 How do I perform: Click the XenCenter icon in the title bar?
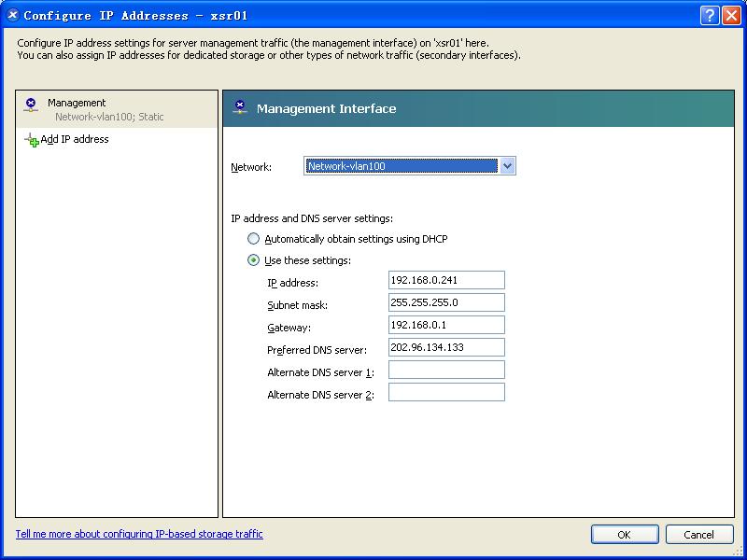[x=13, y=15]
